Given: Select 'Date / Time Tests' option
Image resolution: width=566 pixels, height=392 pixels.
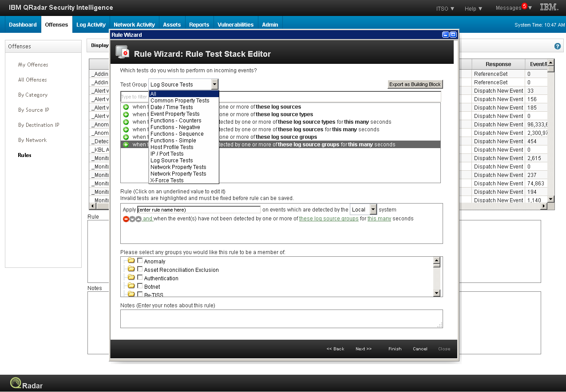Looking at the screenshot, I should coord(184,107).
